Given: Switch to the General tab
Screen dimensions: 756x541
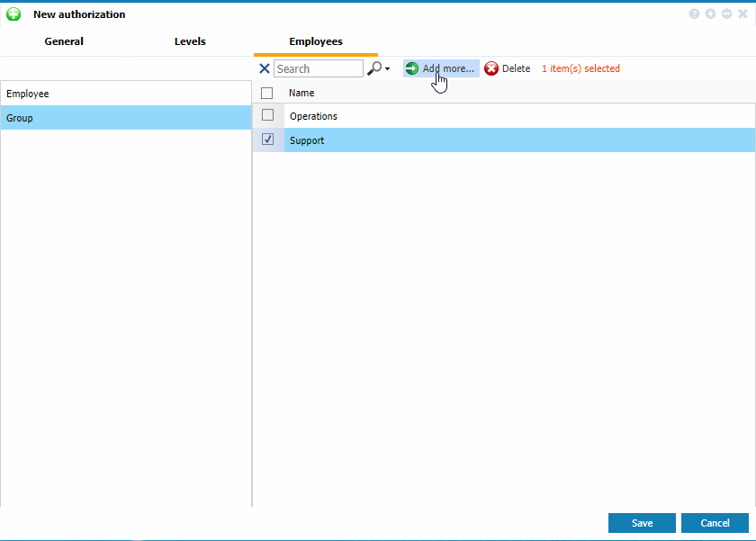Looking at the screenshot, I should coord(64,41).
